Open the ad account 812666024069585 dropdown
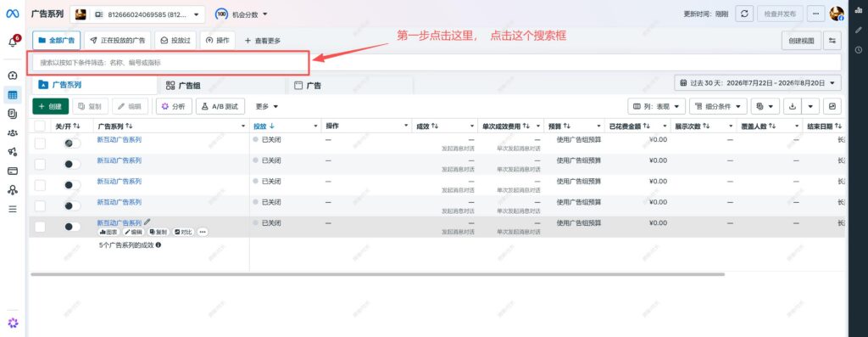This screenshot has height=337, width=868. pyautogui.click(x=137, y=14)
